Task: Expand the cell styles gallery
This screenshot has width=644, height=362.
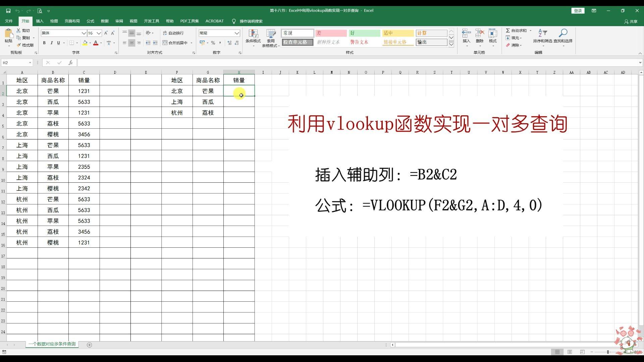Action: (x=451, y=44)
